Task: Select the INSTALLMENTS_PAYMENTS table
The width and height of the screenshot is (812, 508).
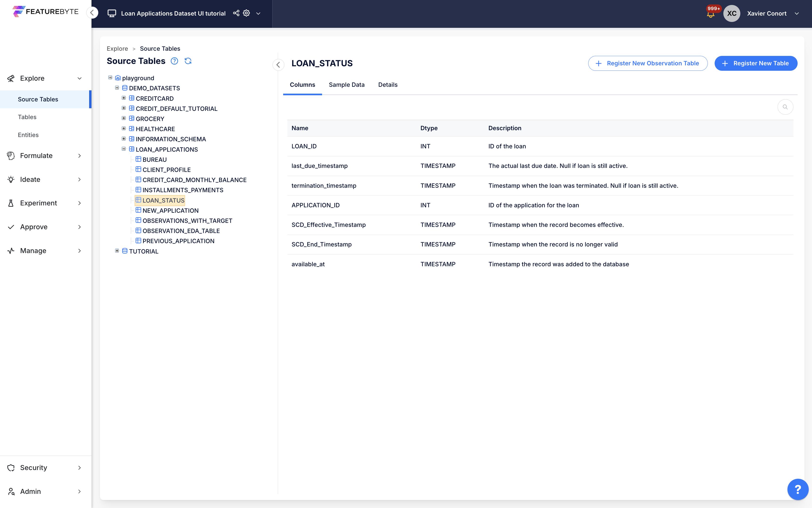Action: pyautogui.click(x=179, y=190)
